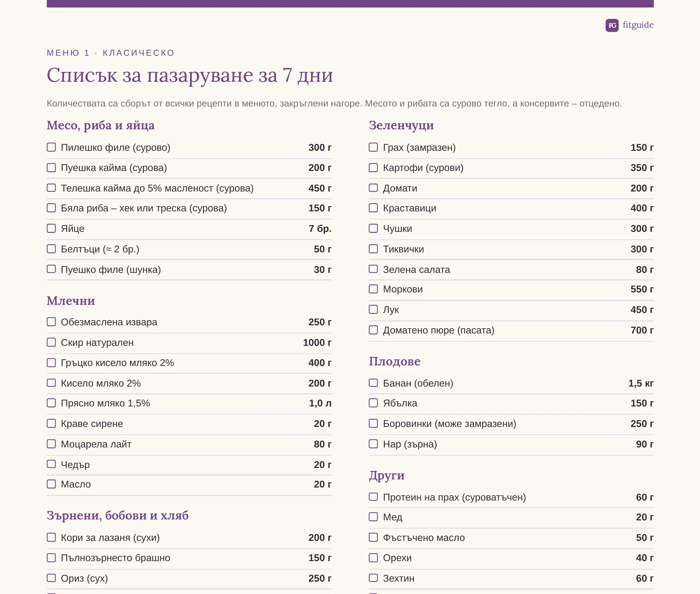Mark the Прясно мляко 1,5% checkbox
This screenshot has height=594, width=700.
[x=51, y=403]
